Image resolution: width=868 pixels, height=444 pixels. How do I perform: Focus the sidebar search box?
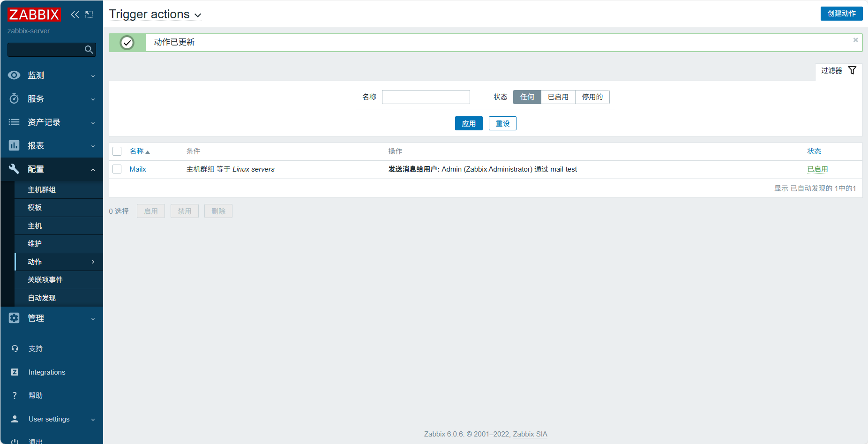click(52, 50)
